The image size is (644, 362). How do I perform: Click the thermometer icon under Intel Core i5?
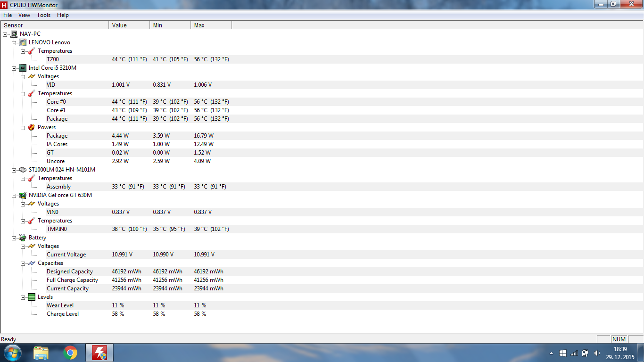pyautogui.click(x=32, y=93)
